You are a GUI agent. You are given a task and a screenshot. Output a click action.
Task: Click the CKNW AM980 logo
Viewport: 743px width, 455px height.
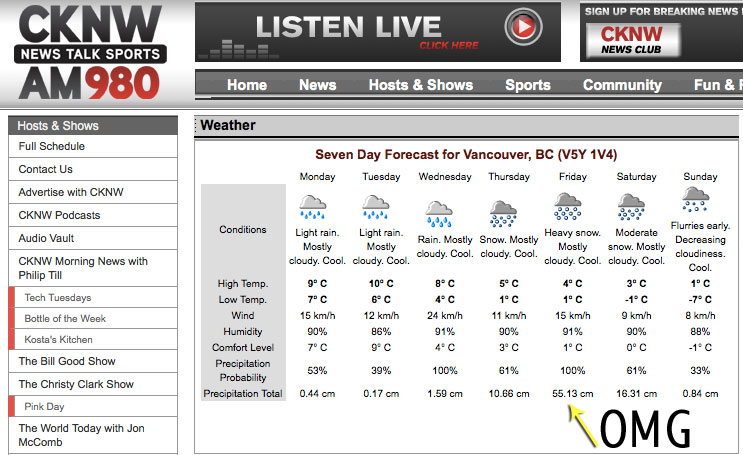pos(89,52)
